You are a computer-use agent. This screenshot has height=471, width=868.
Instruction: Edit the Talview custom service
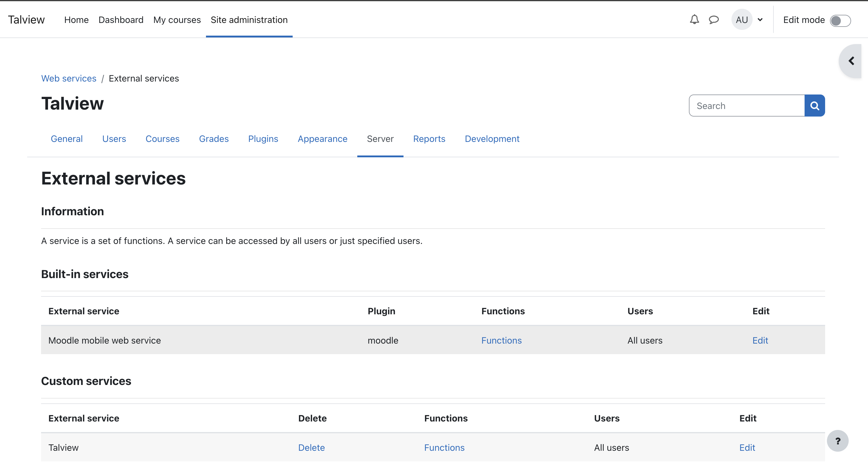(747, 447)
